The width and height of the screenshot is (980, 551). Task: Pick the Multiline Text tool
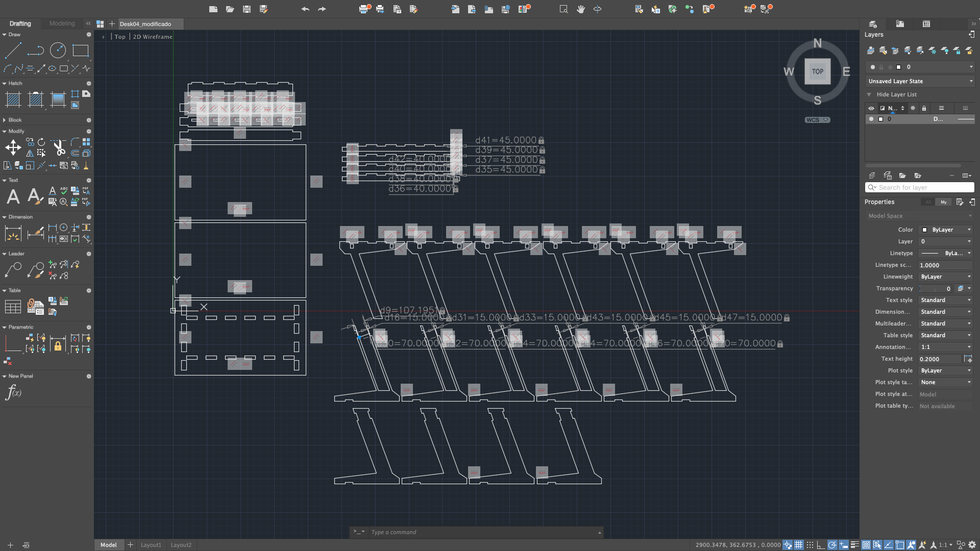tap(13, 196)
